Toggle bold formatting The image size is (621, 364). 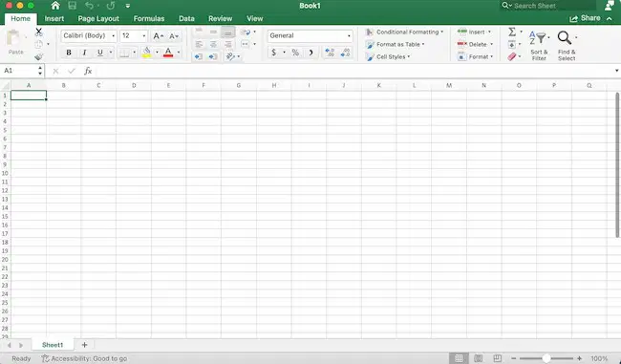pos(69,53)
